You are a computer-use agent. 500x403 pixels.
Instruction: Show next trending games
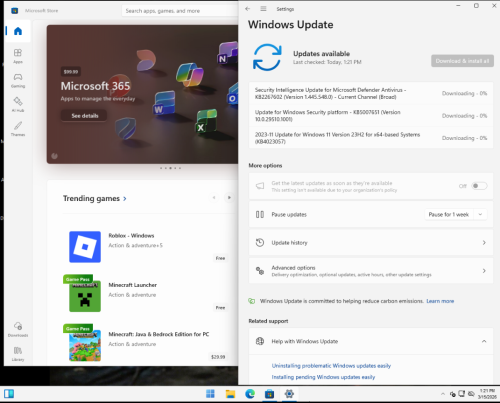[x=229, y=198]
